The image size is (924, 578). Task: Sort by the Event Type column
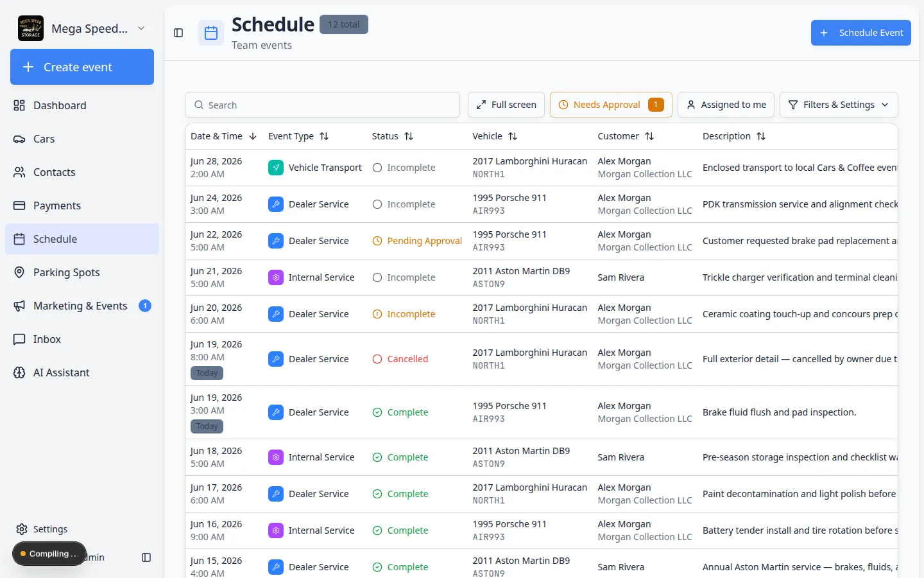[298, 136]
